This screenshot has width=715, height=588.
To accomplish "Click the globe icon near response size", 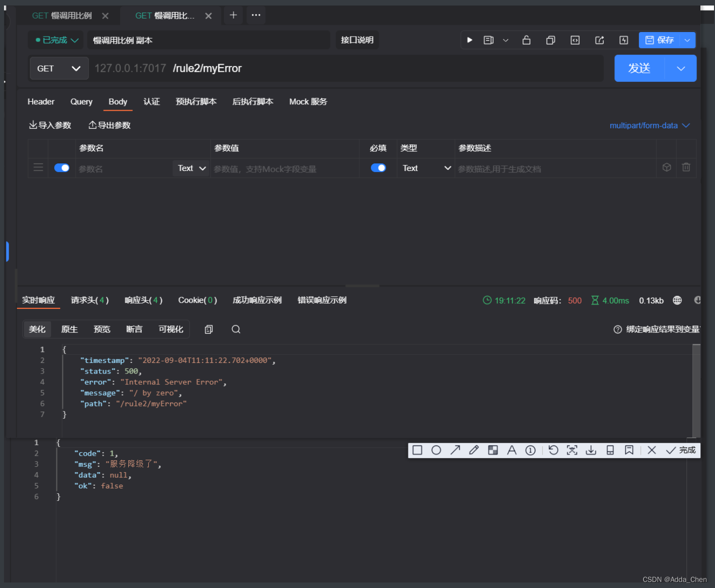I will (677, 300).
